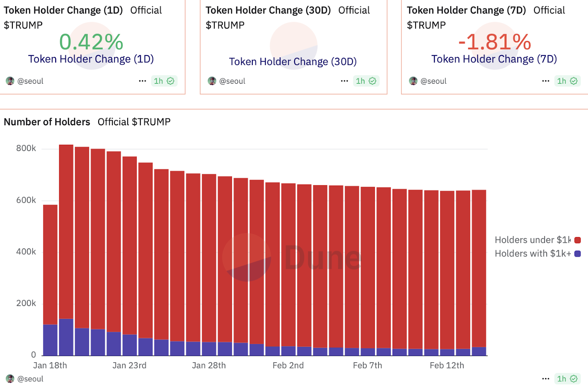Click the blue Holders with $1k+ color swatch

[577, 254]
